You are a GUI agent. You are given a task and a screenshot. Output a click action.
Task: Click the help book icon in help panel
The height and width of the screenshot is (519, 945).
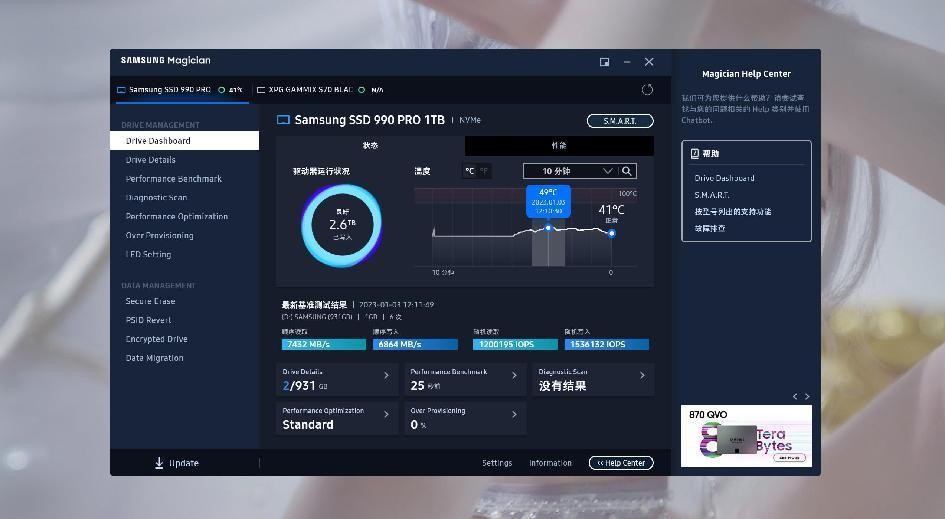click(694, 154)
